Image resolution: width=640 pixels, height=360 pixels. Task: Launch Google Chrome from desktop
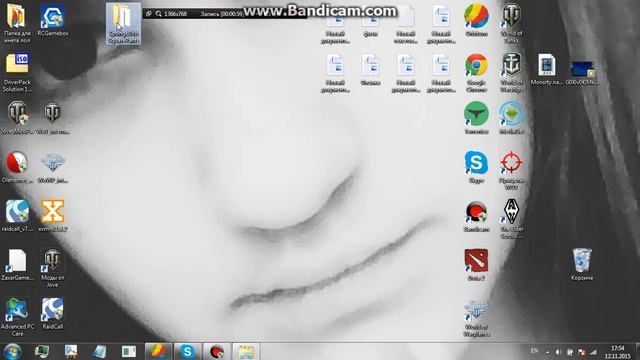coord(476,72)
